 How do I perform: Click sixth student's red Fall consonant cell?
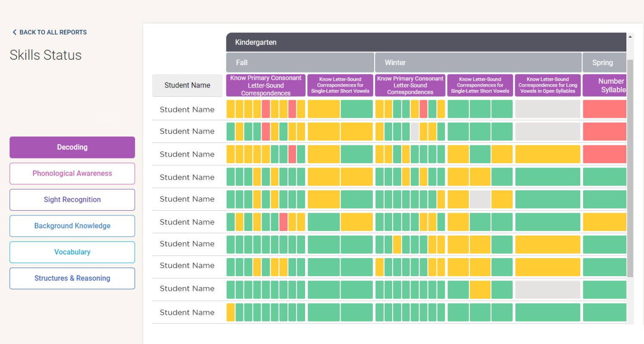click(283, 222)
